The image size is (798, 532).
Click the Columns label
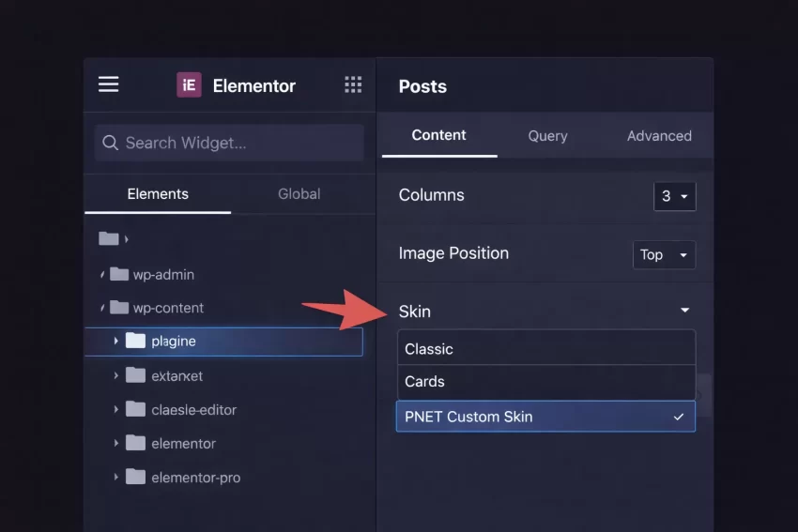point(431,195)
